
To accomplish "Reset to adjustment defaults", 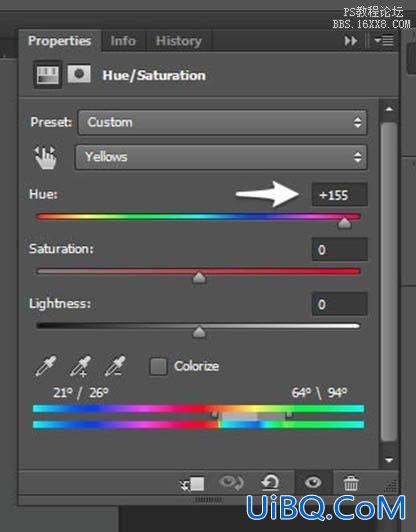I will [x=270, y=482].
